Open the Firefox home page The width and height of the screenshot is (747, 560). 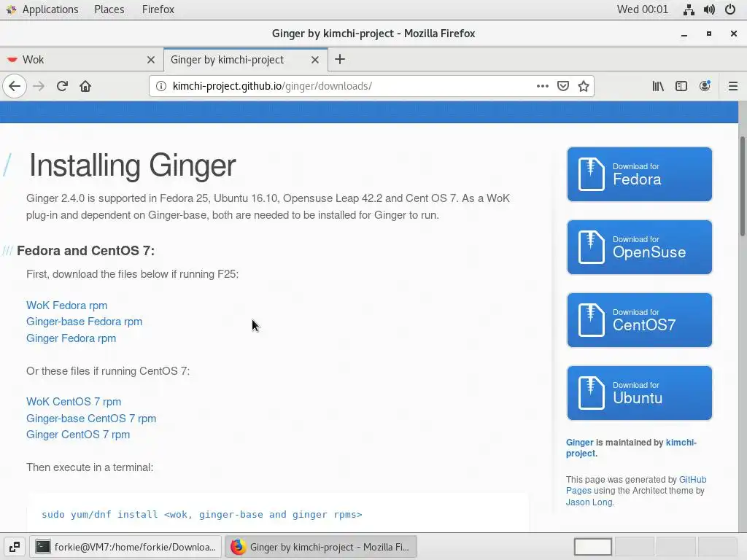(85, 86)
